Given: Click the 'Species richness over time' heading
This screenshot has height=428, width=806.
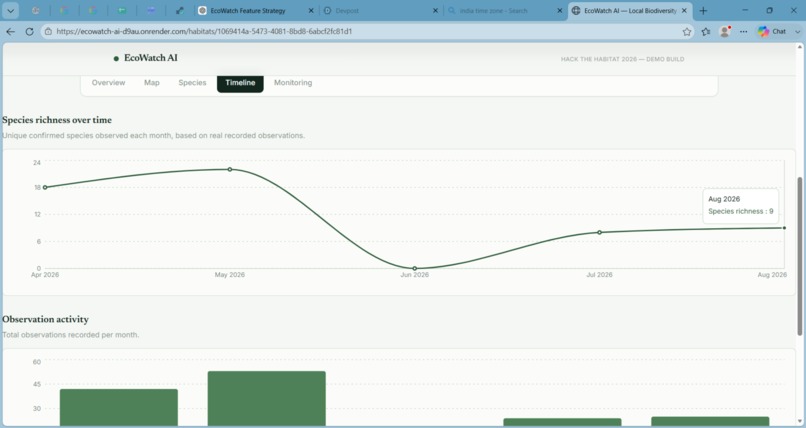Looking at the screenshot, I should point(57,120).
